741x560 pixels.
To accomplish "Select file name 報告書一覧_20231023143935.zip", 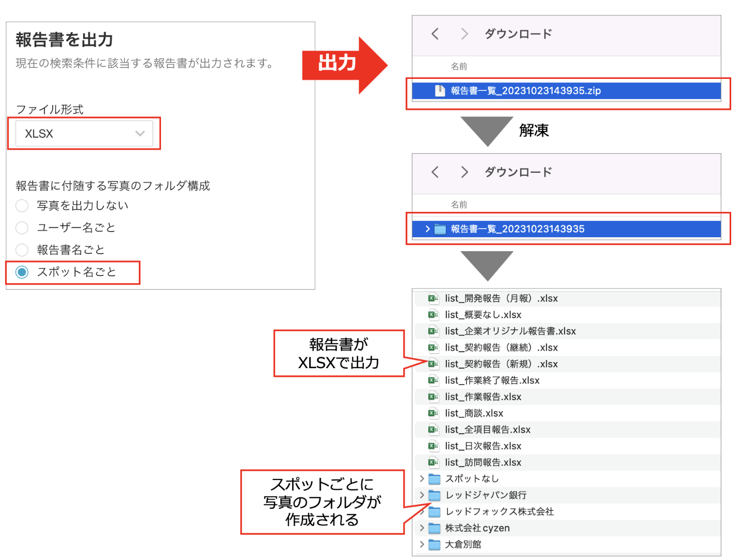I will click(526, 91).
